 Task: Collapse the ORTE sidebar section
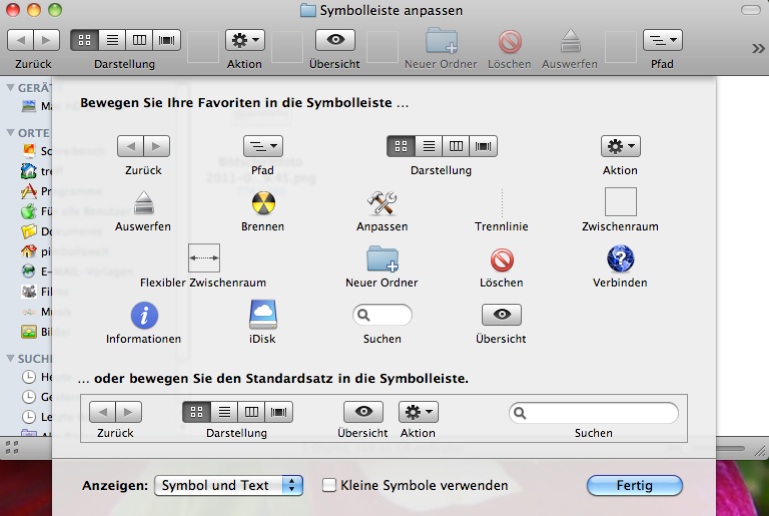click(10, 132)
